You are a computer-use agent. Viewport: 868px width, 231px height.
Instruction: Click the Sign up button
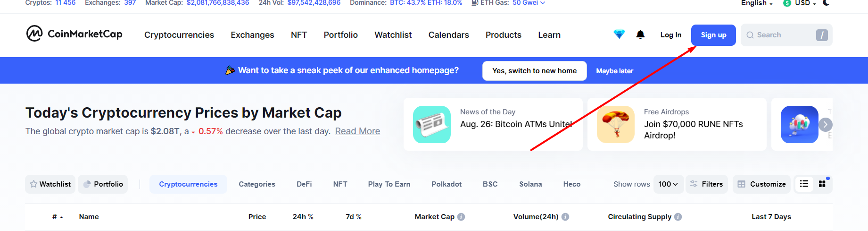tap(713, 35)
